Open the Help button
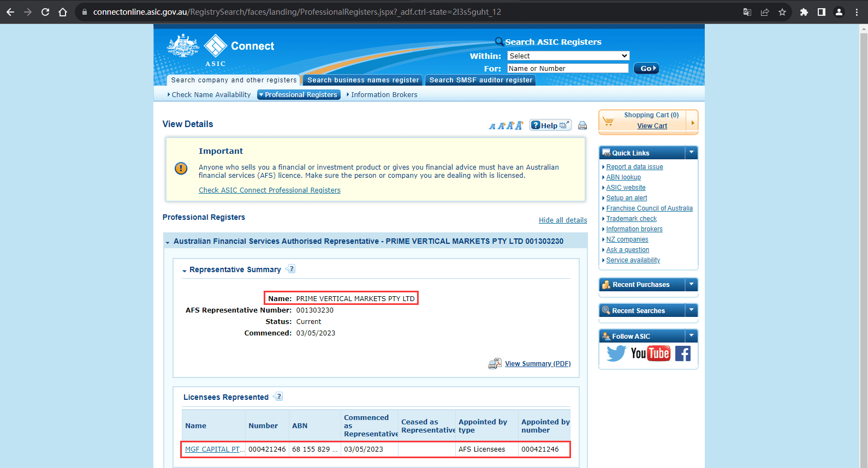 point(550,125)
